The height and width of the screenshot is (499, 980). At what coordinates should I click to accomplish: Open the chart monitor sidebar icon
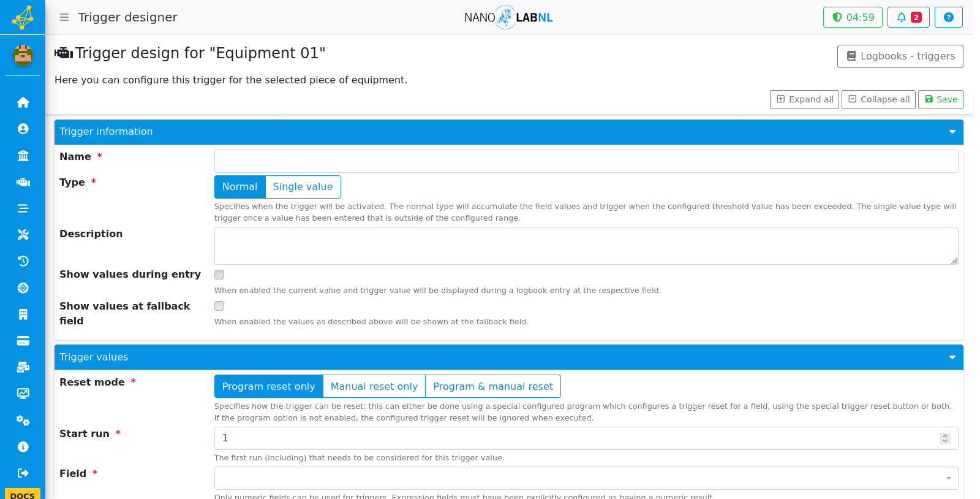pos(23,394)
